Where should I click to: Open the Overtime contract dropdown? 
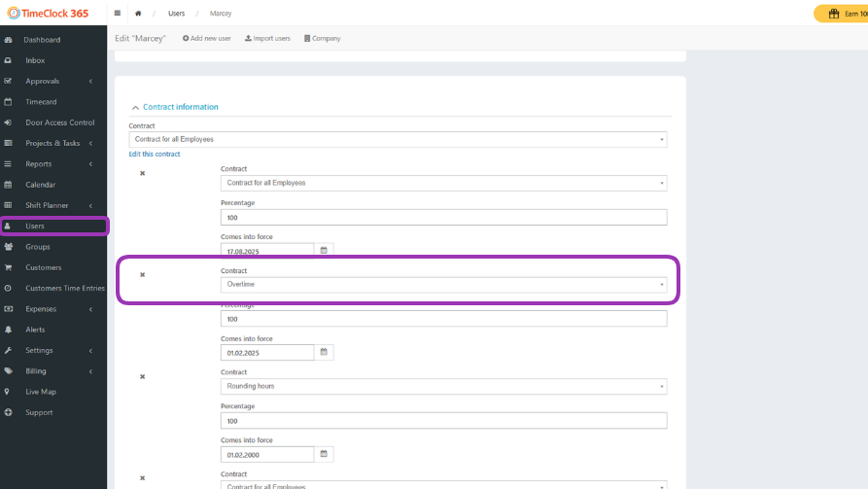pyautogui.click(x=443, y=284)
